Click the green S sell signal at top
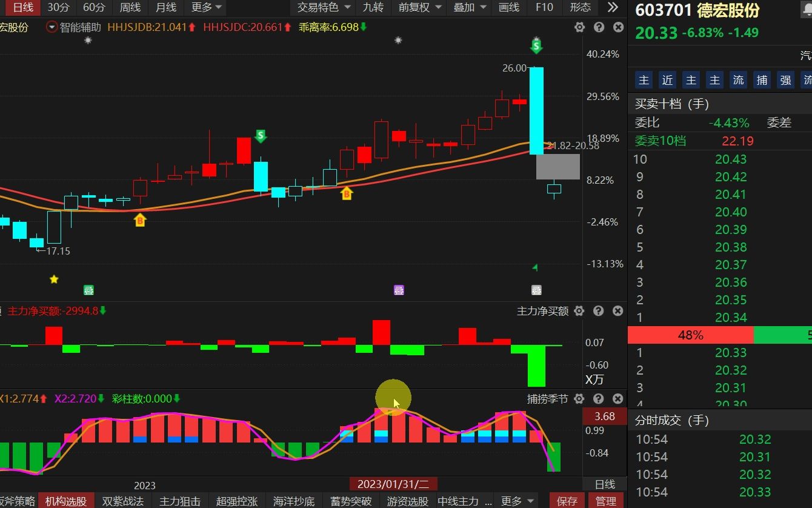This screenshot has height=508, width=812. 536,45
